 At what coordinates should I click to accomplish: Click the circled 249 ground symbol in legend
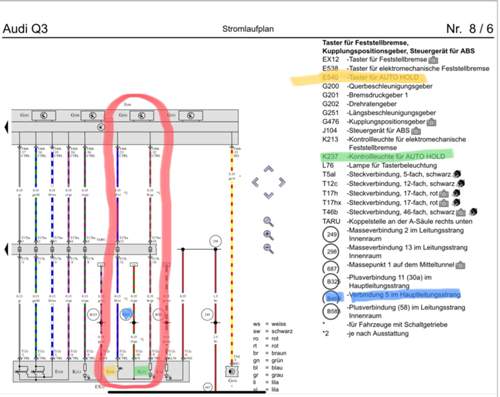(x=331, y=234)
